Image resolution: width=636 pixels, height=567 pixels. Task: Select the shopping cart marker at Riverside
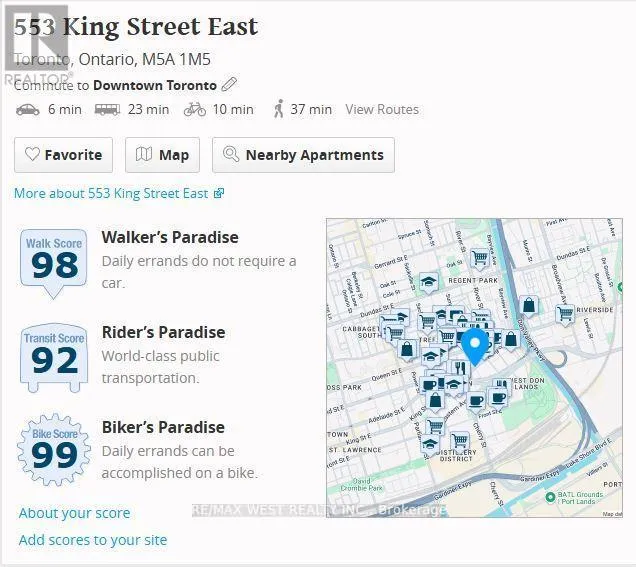564,315
